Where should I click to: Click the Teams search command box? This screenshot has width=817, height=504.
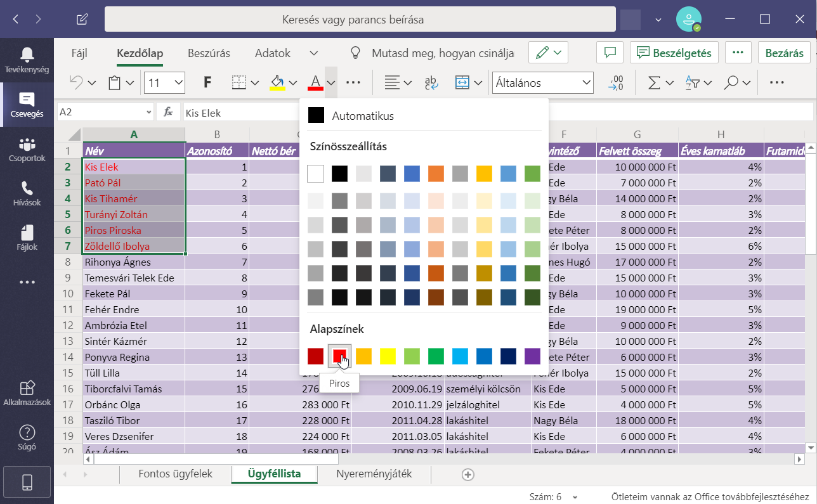click(353, 20)
